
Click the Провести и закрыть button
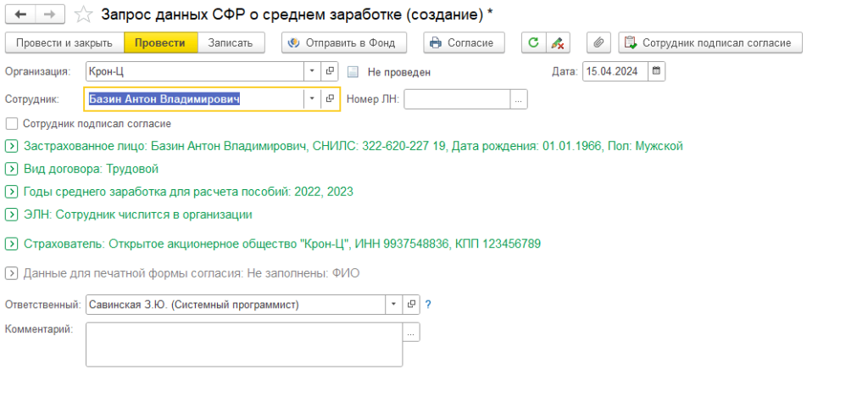tap(64, 42)
